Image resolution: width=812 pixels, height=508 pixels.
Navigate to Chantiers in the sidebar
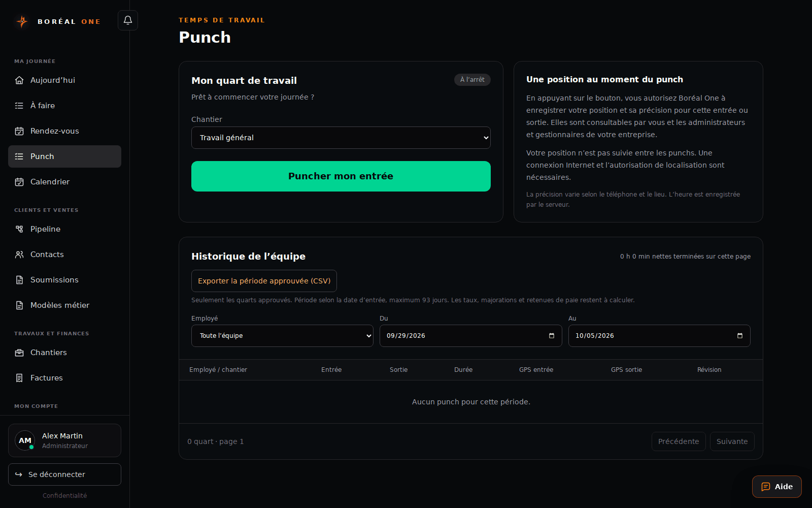point(64,353)
